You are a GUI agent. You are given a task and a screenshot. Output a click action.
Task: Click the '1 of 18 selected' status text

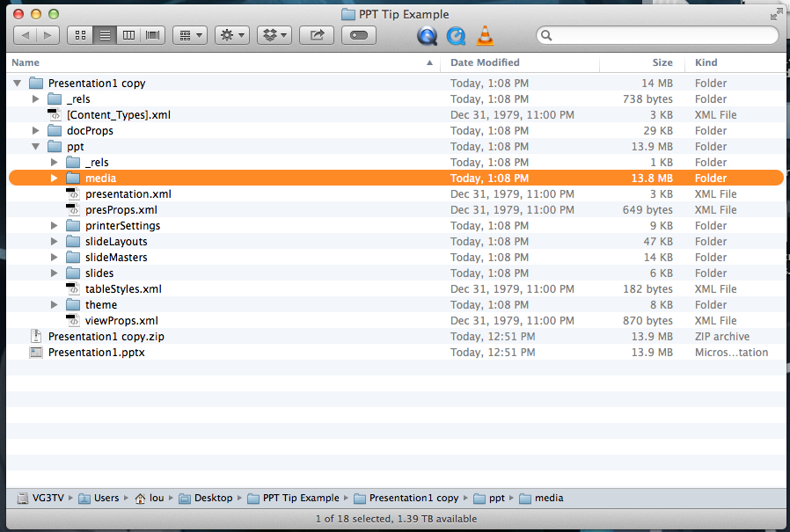tap(354, 519)
